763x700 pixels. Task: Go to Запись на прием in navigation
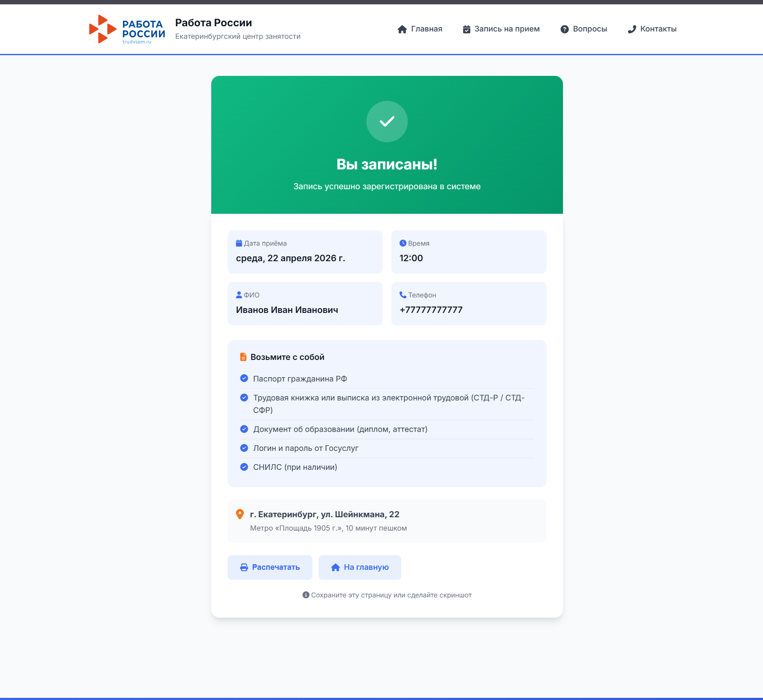pyautogui.click(x=501, y=29)
